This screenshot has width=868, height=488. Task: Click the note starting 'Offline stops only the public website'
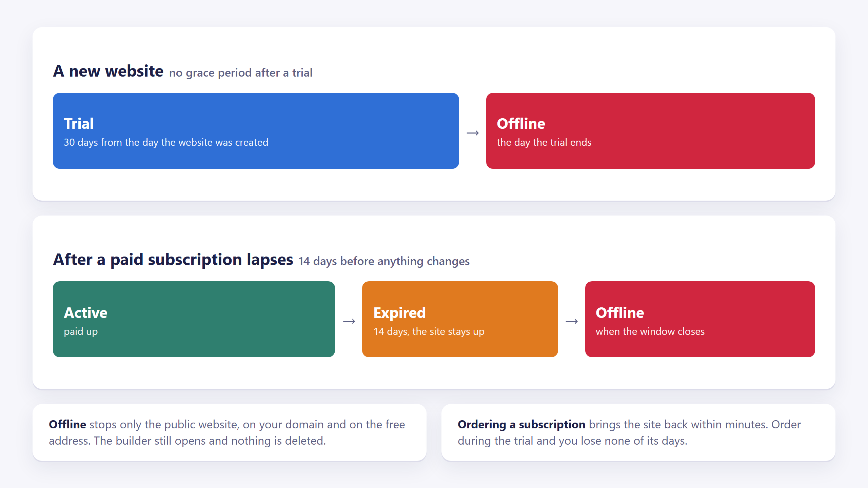(x=230, y=432)
